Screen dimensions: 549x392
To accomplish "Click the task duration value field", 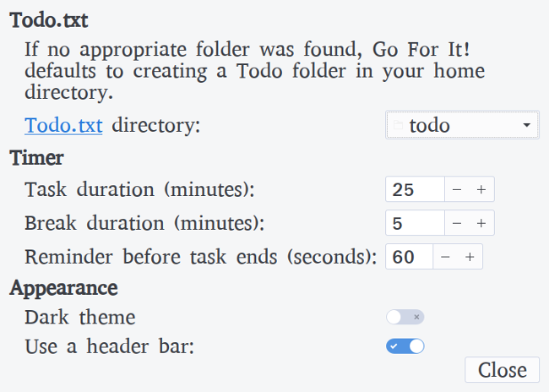I will pyautogui.click(x=414, y=190).
